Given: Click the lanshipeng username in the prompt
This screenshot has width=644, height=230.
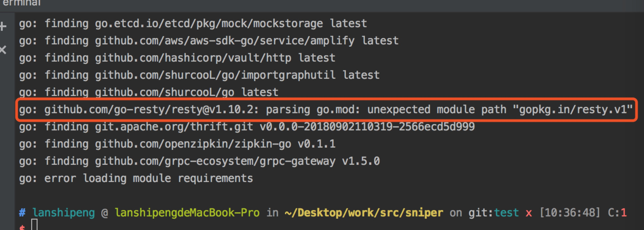Looking at the screenshot, I should pos(64,213).
